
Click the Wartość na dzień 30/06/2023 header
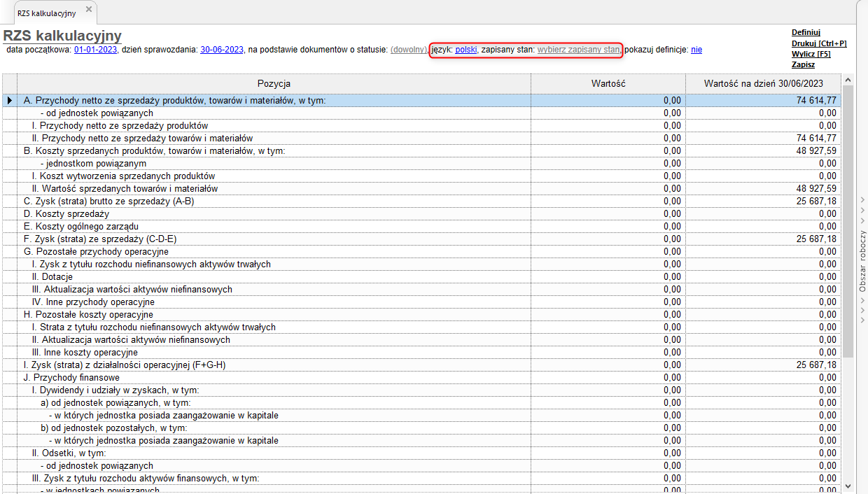[762, 83]
